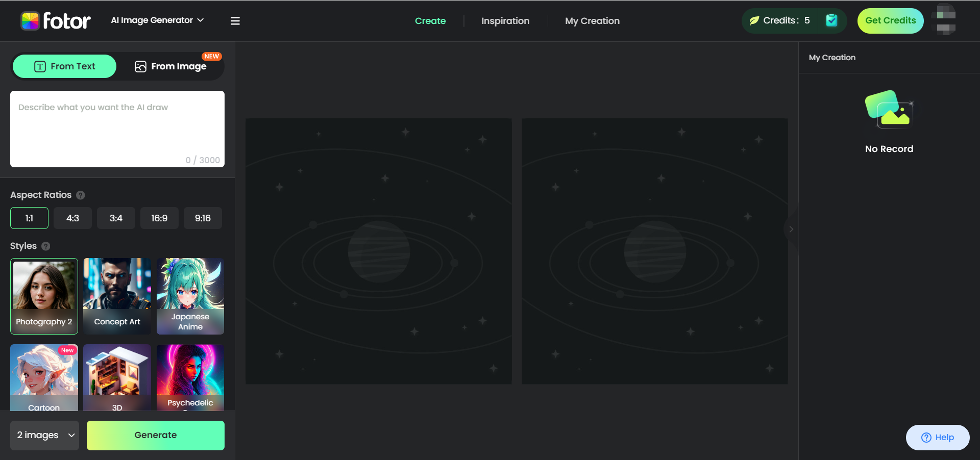Click the Styles help question icon
This screenshot has width=980, height=460.
pos(46,246)
